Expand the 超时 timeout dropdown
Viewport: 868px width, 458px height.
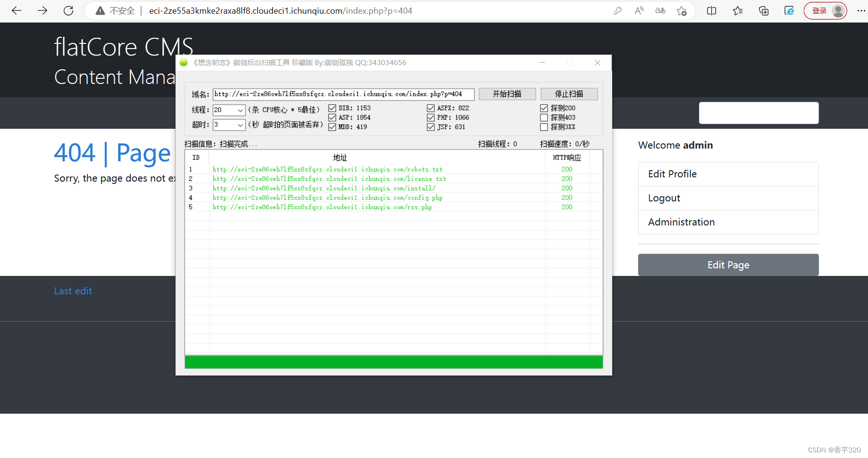[240, 125]
